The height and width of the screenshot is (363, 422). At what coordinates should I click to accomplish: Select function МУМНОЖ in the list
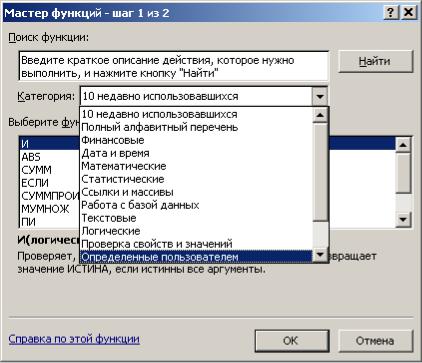tap(49, 209)
